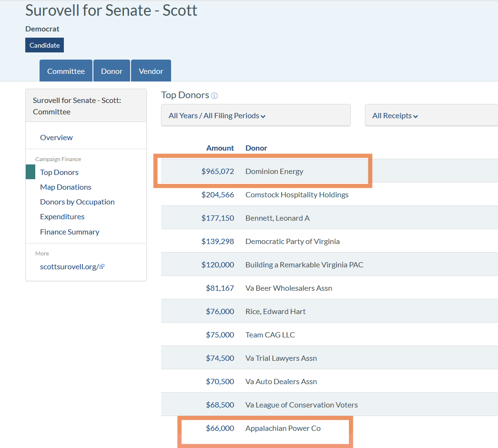Click amount $81,167

tap(220, 288)
